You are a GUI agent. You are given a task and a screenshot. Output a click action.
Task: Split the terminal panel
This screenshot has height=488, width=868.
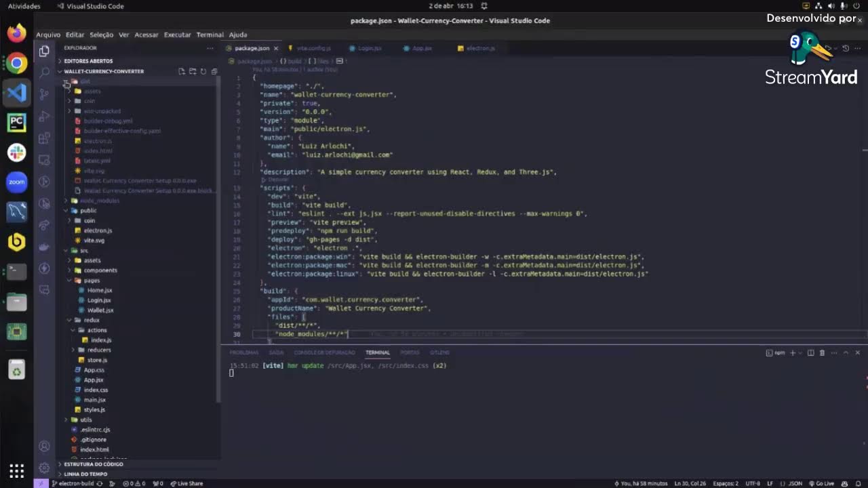[810, 352]
